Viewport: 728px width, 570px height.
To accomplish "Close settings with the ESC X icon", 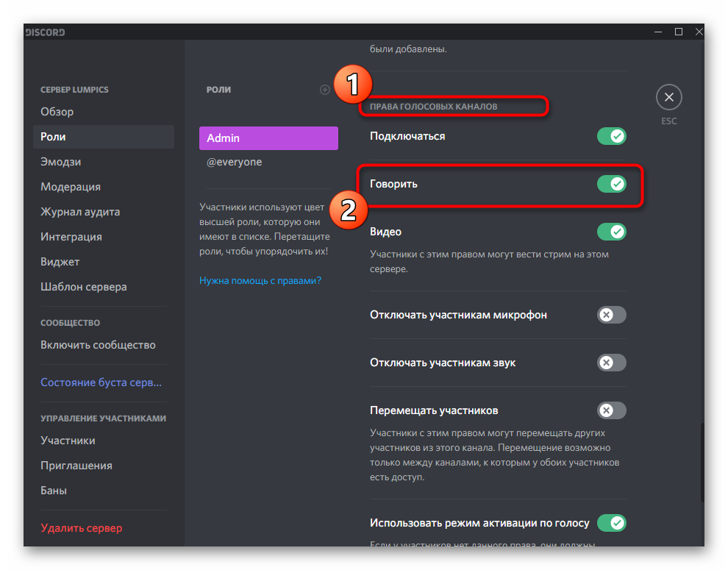I will (x=668, y=97).
